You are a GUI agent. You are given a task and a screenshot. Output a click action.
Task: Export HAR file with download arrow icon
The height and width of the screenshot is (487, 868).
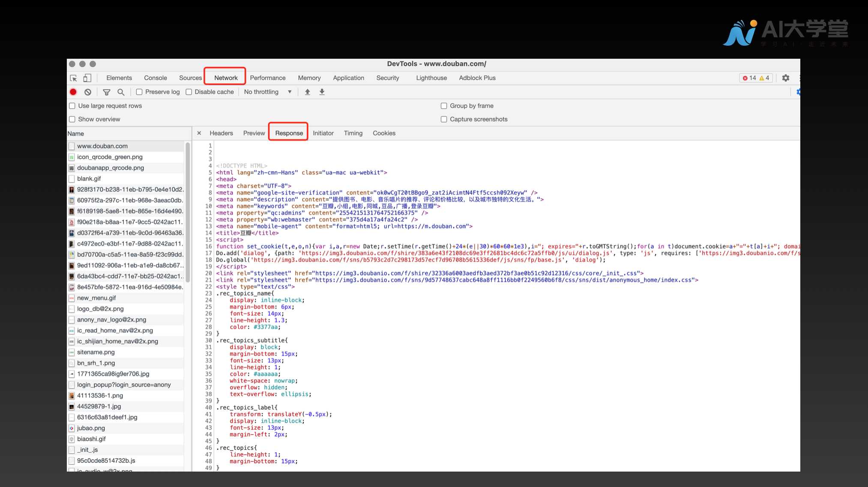(322, 92)
